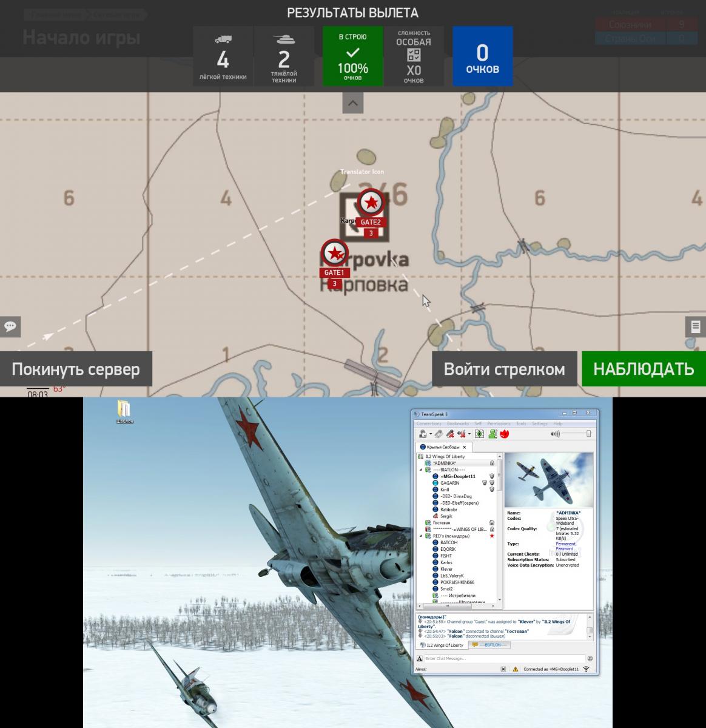Image resolution: width=706 pixels, height=728 pixels.
Task: Click the green НАБЛЮДАТЬ button
Action: click(644, 369)
